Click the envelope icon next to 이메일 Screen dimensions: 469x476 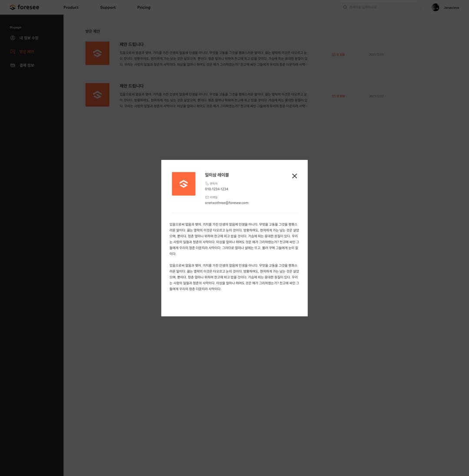(x=207, y=197)
